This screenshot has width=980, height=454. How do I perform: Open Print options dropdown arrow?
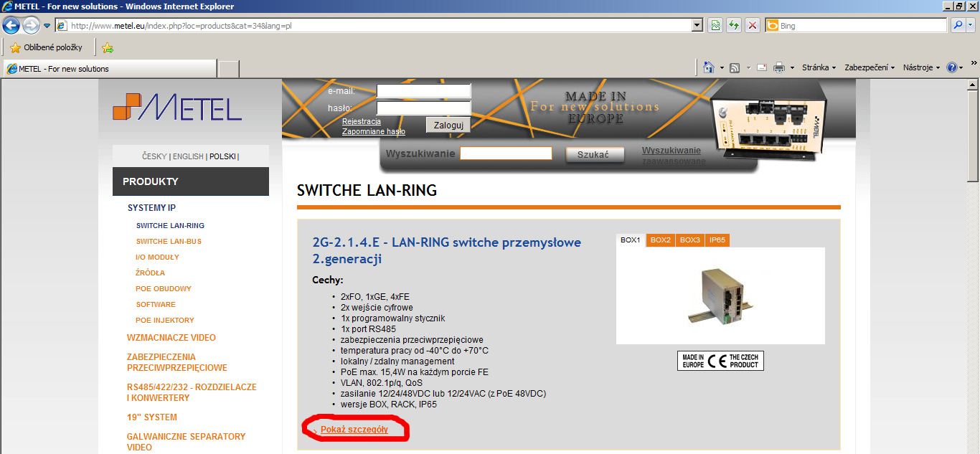tap(792, 68)
